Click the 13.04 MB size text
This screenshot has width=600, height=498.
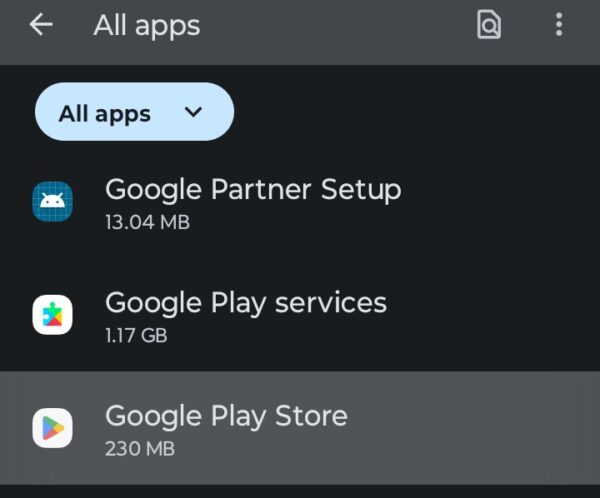pos(147,222)
